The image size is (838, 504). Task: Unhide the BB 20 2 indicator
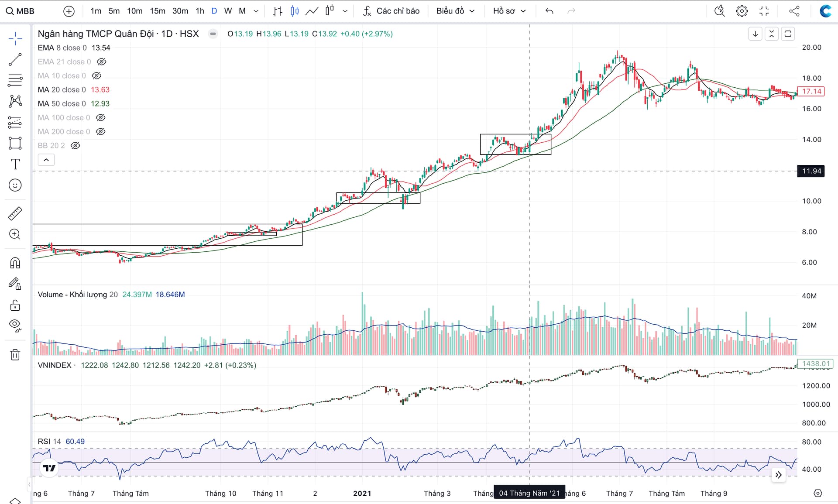click(75, 146)
